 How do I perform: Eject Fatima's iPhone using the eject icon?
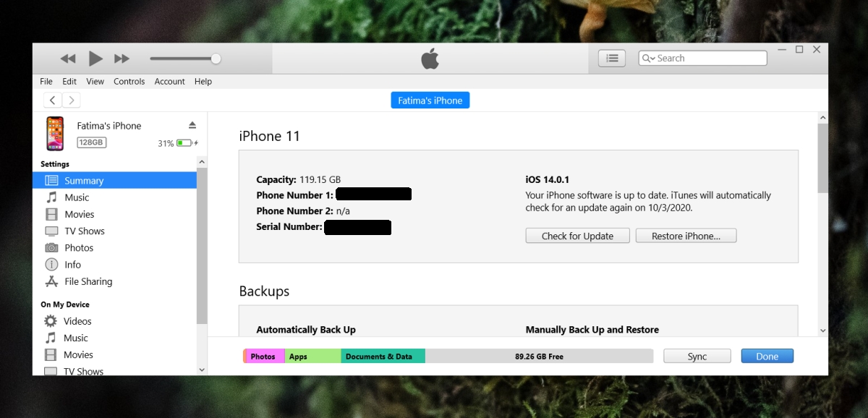coord(192,125)
